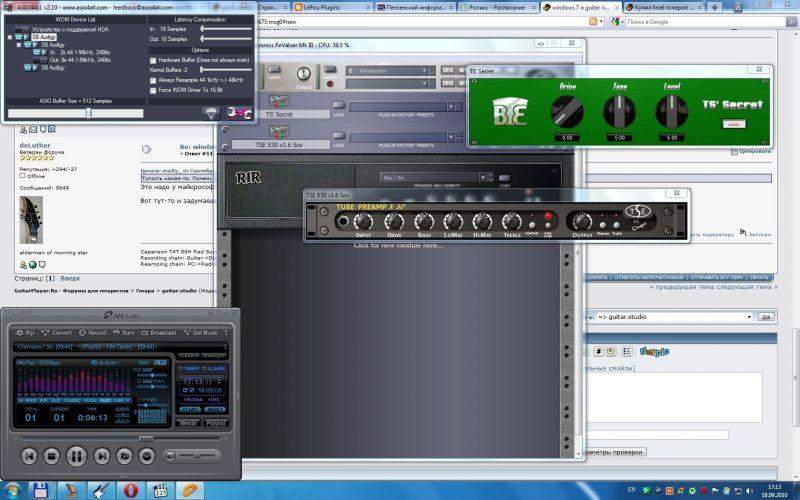The width and height of the screenshot is (800, 500).
Task: Click the ASIO Buffer Size slider
Action: [88, 113]
